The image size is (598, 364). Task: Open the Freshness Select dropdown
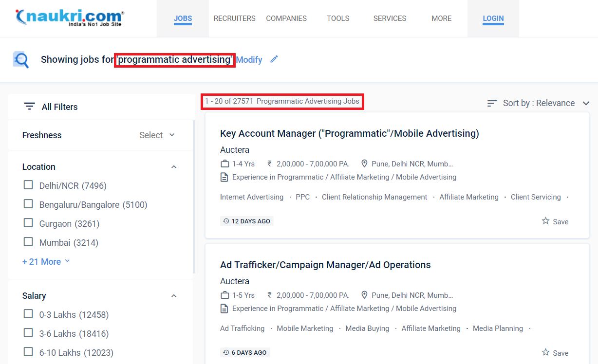(157, 135)
